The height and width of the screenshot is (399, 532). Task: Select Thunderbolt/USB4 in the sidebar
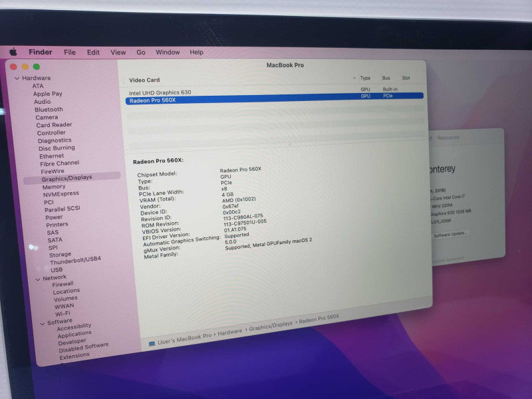[75, 261]
